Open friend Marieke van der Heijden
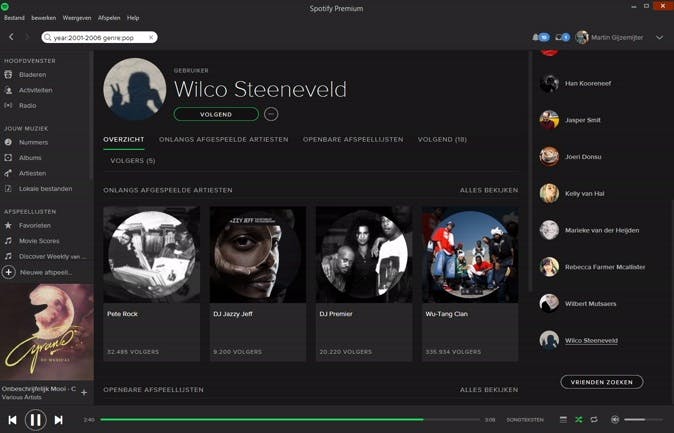The height and width of the screenshot is (433, 674). [x=589, y=230]
